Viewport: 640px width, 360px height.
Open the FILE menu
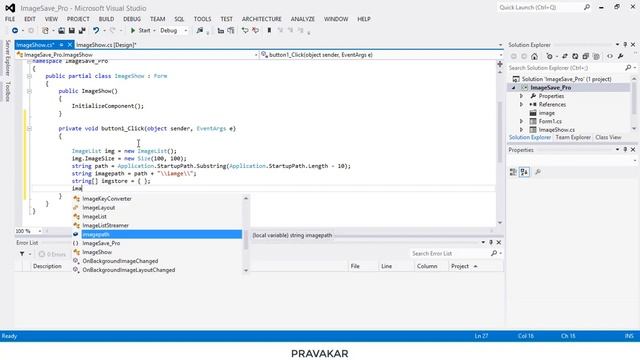pyautogui.click(x=10, y=19)
